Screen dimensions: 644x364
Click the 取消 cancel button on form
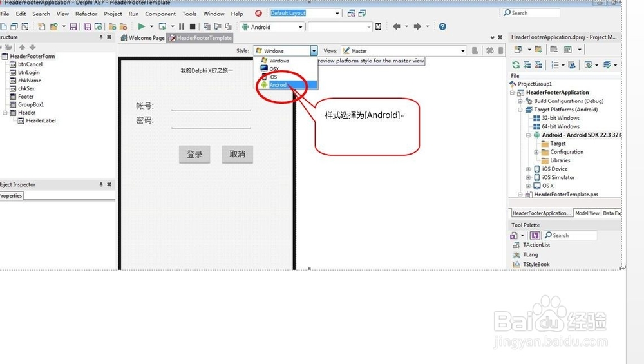[238, 155]
